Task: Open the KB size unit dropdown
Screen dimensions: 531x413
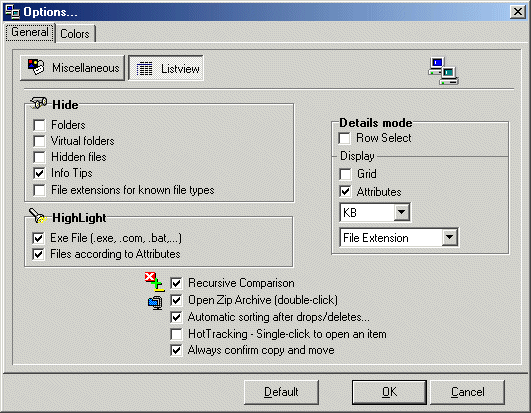Action: (x=402, y=212)
